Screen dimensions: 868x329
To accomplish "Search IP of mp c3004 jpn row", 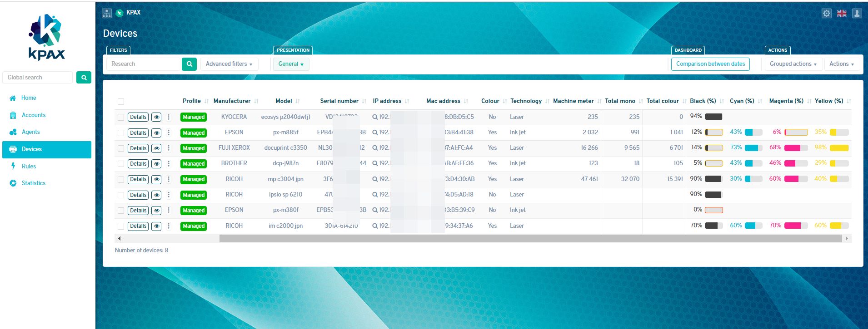I will point(375,179).
